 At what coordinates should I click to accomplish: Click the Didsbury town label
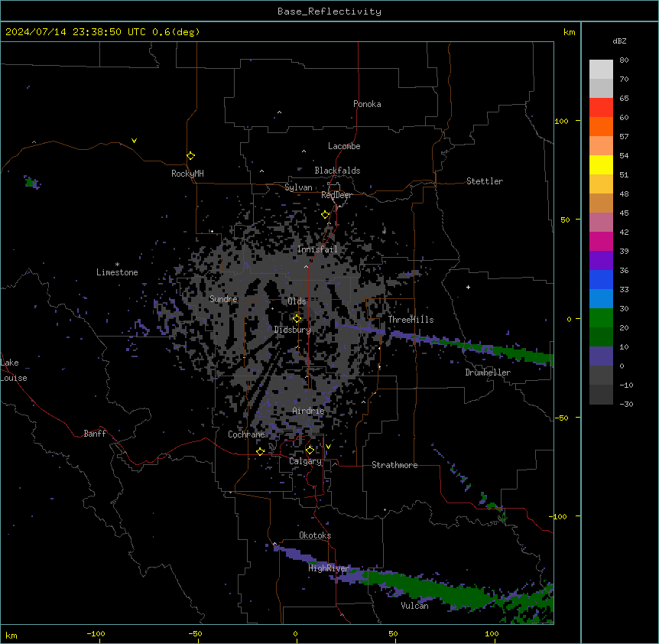coord(293,330)
